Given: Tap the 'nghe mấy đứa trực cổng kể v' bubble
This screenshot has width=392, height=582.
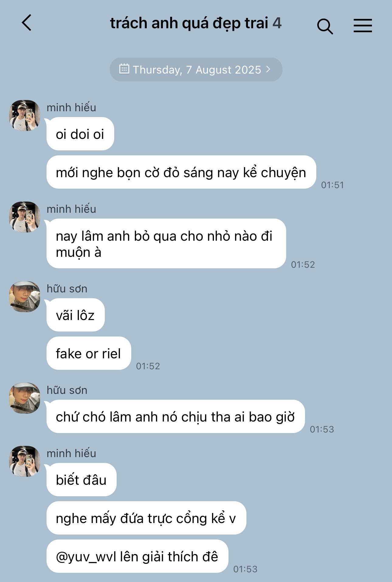Looking at the screenshot, I should click(146, 518).
